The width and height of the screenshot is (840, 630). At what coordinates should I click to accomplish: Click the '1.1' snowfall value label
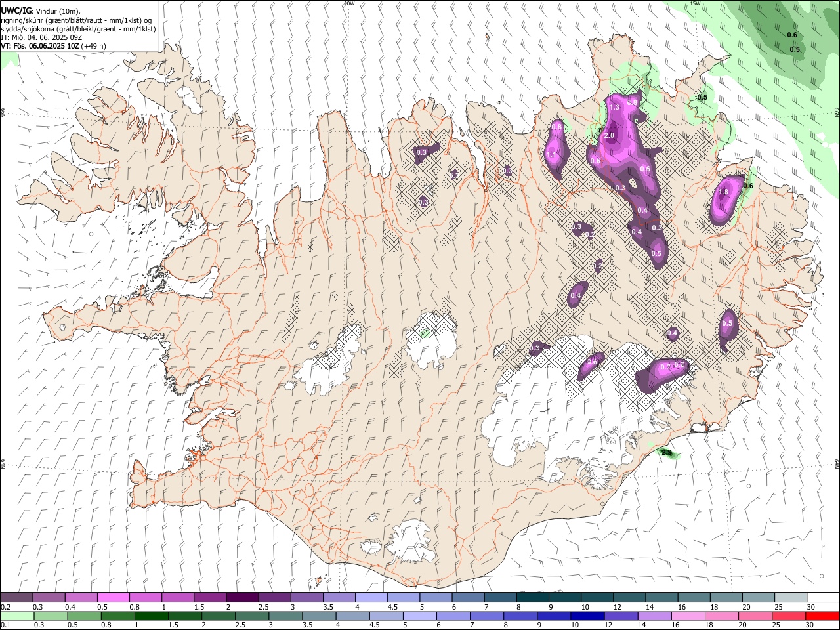point(551,155)
